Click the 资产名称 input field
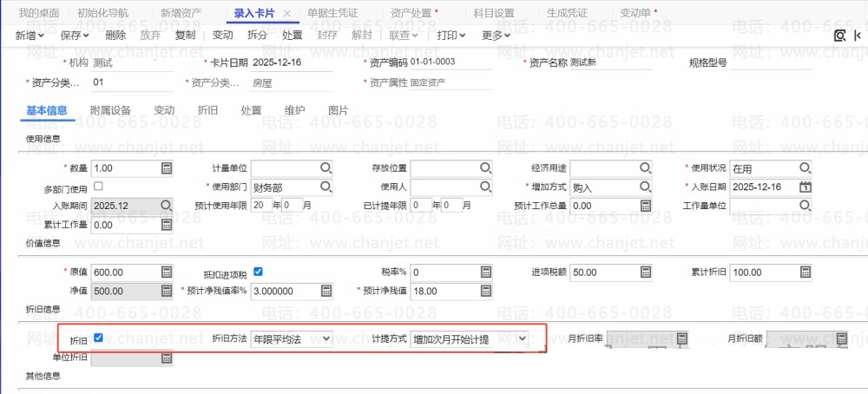The image size is (868, 394). pos(610,63)
